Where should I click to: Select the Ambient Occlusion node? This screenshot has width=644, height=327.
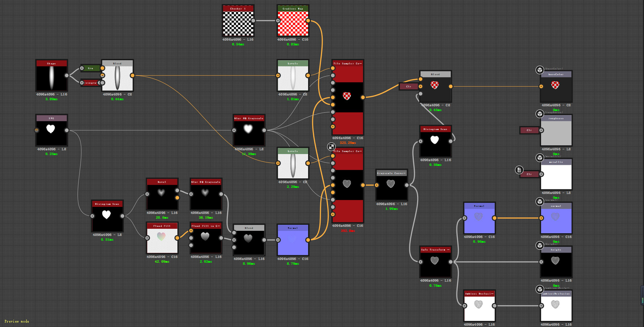(x=479, y=306)
